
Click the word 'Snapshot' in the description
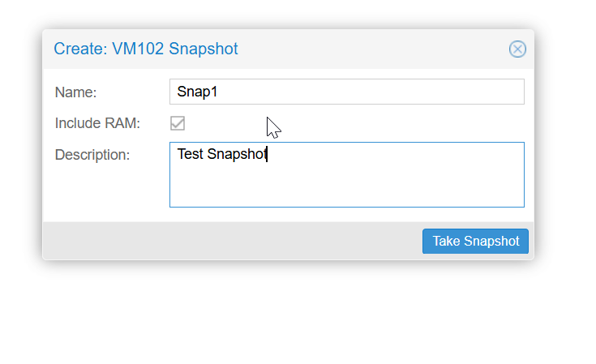[237, 154]
